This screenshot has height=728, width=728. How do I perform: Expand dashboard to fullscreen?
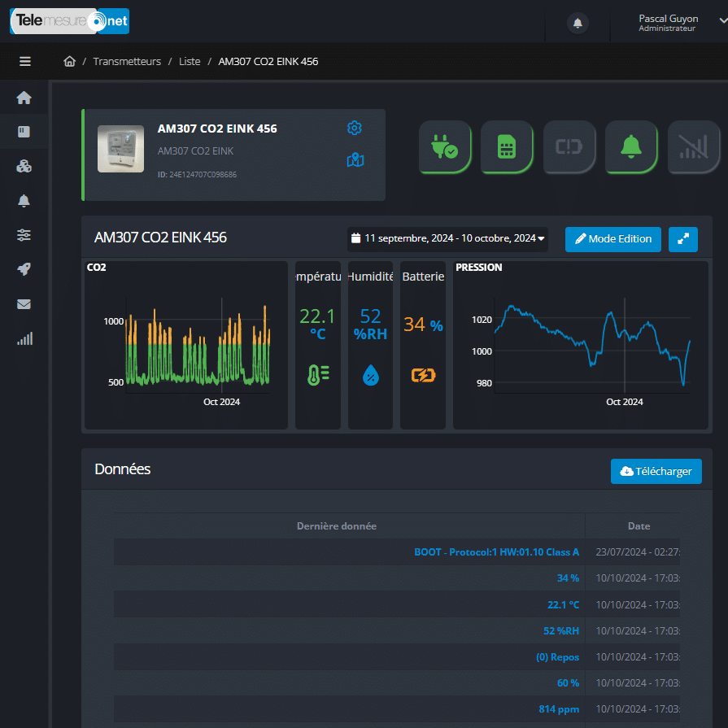coord(683,239)
